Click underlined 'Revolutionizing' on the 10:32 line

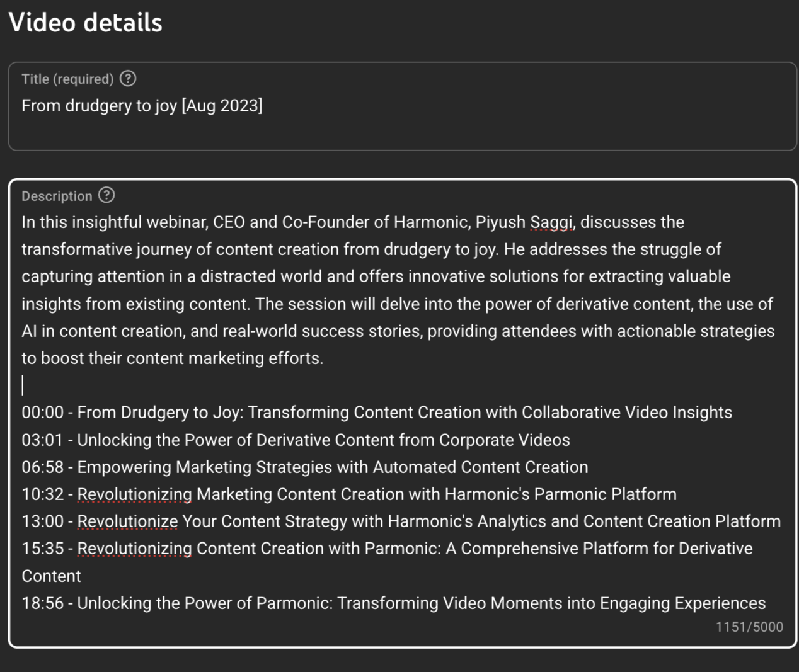point(134,494)
